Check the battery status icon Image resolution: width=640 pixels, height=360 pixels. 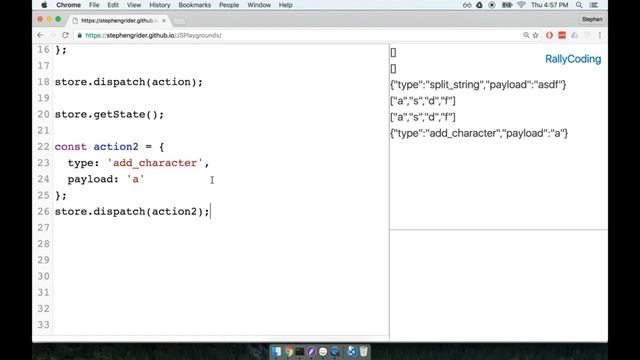click(507, 5)
